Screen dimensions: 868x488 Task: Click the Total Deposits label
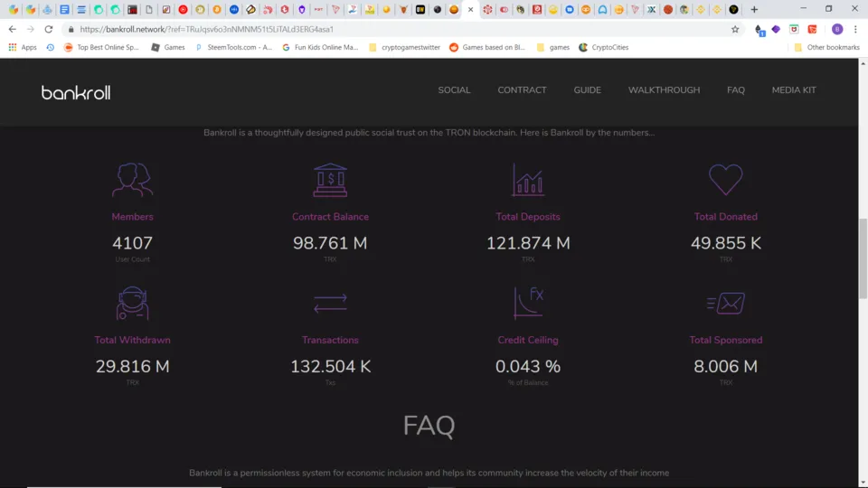528,217
